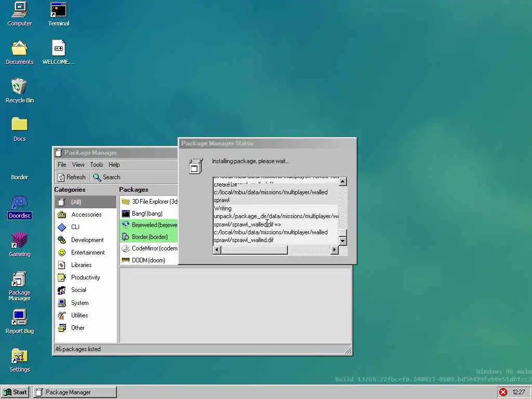Open the Terminal desktop icon
This screenshot has height=399, width=532.
[58, 14]
